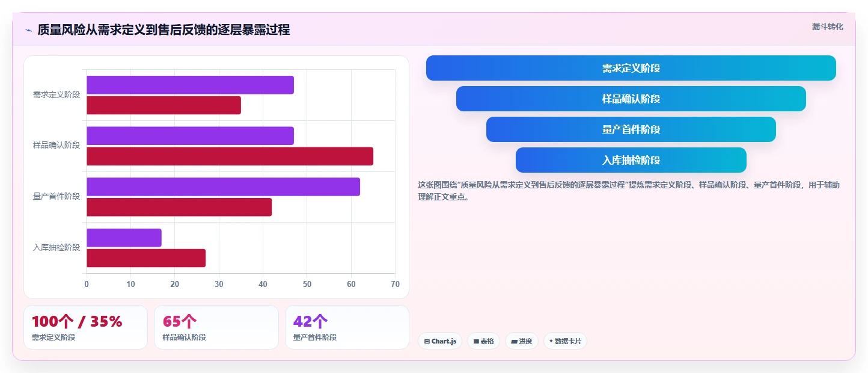Click the purple bar for 需求定义阶段
Image resolution: width=868 pixels, height=373 pixels.
tap(190, 85)
